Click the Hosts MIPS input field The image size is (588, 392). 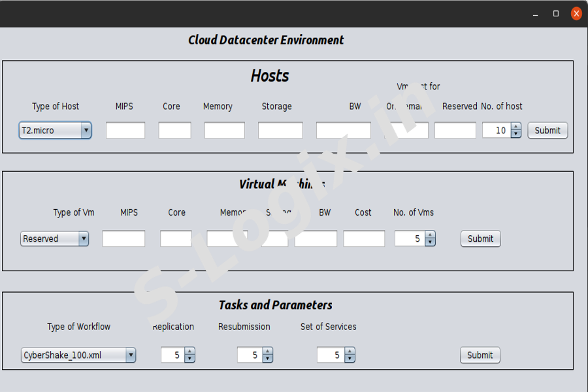125,130
